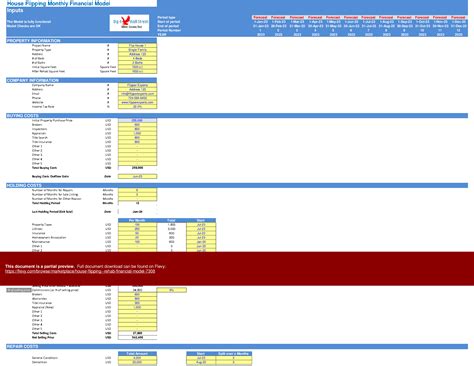Select the Last Holding Period exit sale date
Viewport: 474px width, 366px height.
tap(137, 212)
